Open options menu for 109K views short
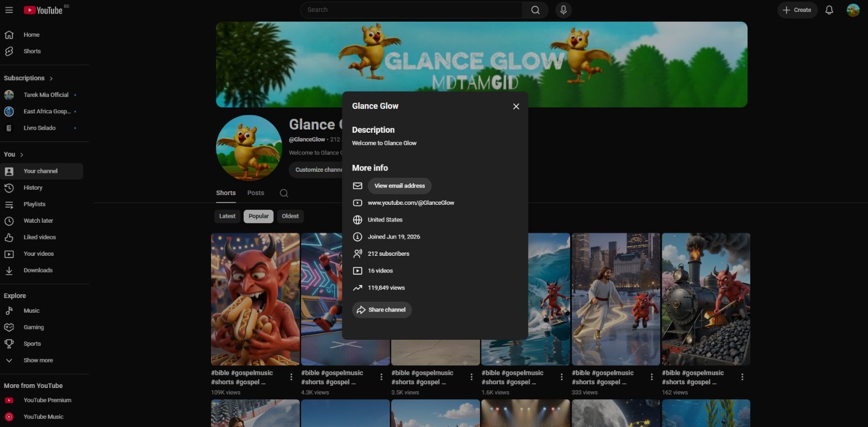 click(x=291, y=377)
